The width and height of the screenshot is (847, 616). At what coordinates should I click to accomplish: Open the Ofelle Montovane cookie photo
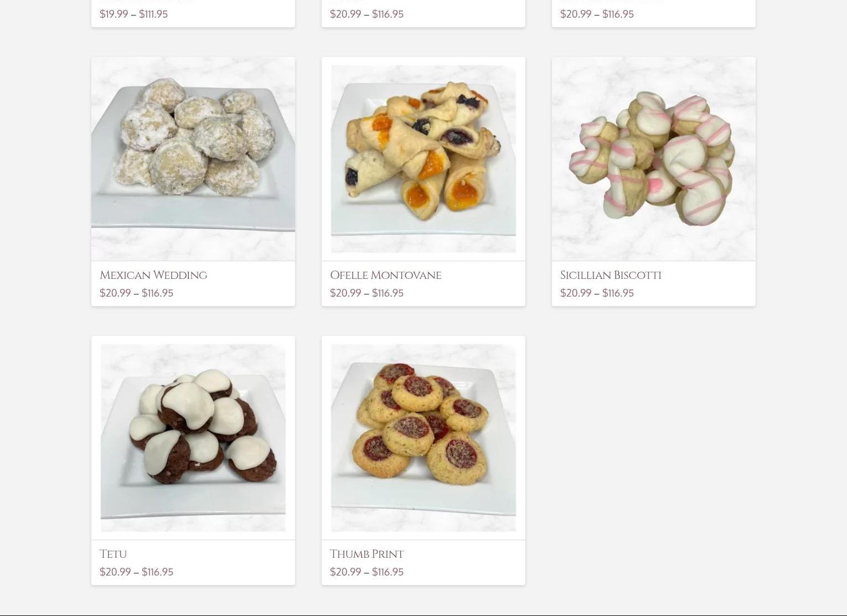(423, 159)
